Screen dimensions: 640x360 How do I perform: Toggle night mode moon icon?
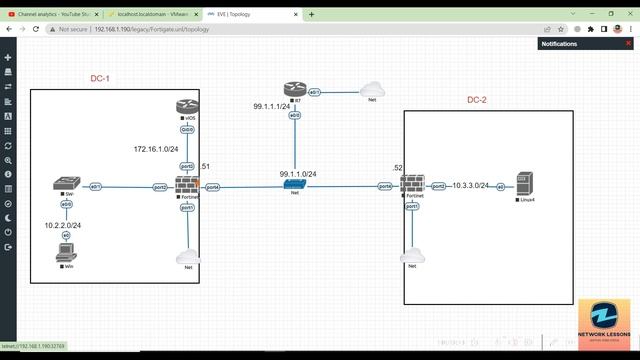coord(8,218)
